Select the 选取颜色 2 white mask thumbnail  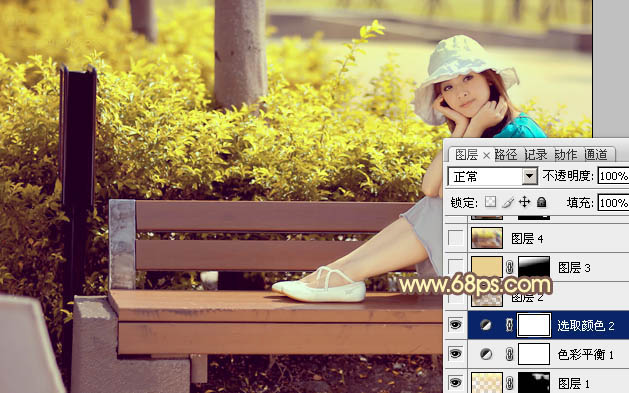(534, 325)
